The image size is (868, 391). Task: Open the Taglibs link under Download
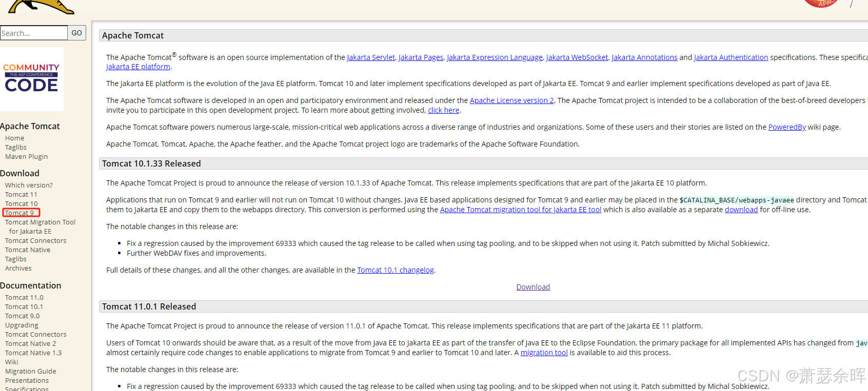point(16,259)
